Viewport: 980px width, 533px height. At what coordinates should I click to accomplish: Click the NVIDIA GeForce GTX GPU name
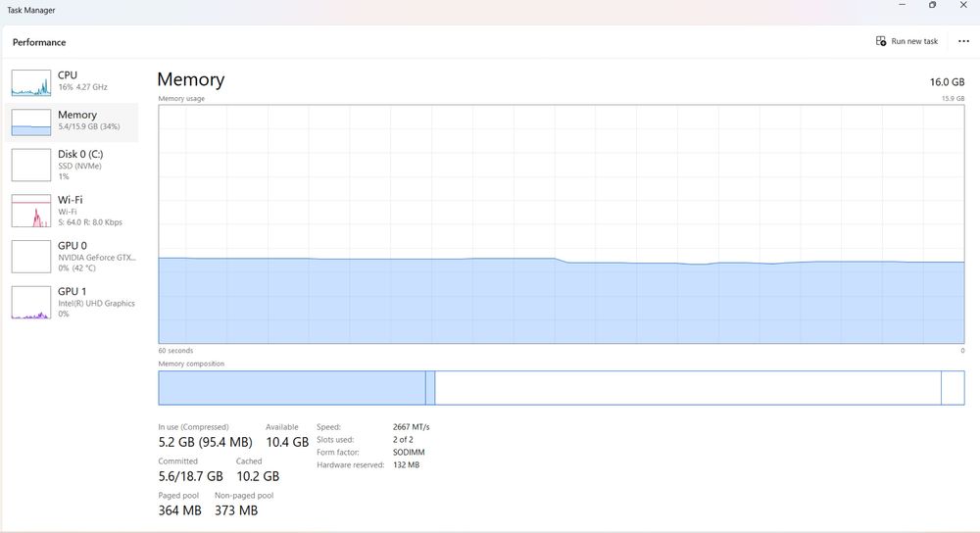[x=97, y=258]
